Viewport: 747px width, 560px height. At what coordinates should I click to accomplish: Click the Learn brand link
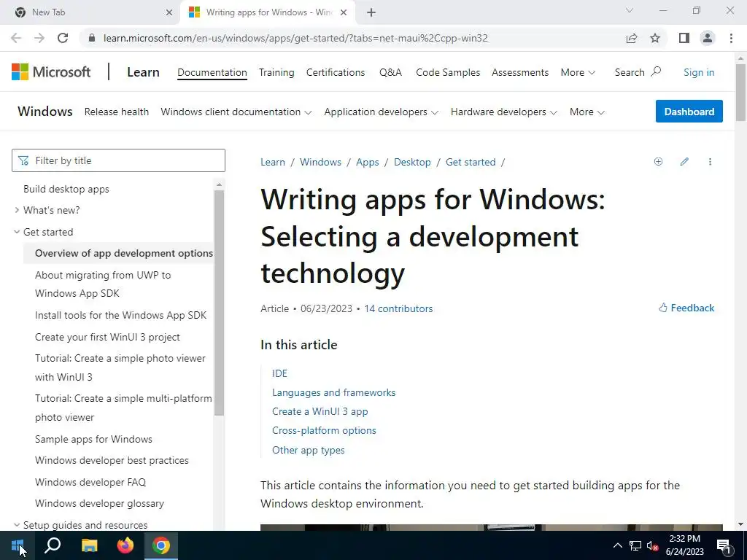click(x=143, y=72)
